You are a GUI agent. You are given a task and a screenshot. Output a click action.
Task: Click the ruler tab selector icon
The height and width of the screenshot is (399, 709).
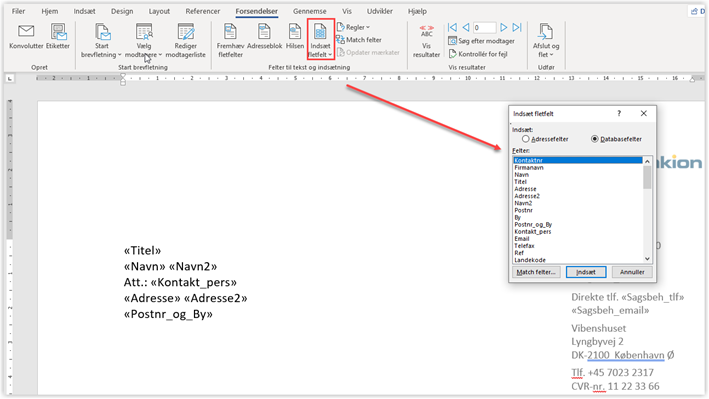click(x=9, y=79)
